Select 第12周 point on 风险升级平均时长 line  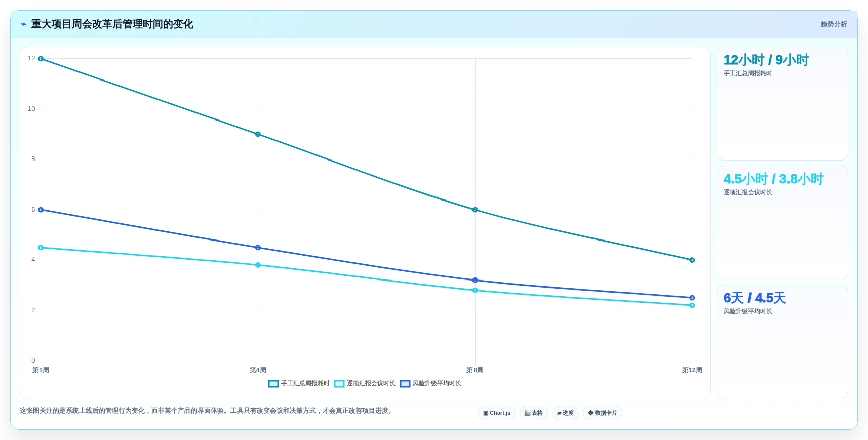pos(692,298)
